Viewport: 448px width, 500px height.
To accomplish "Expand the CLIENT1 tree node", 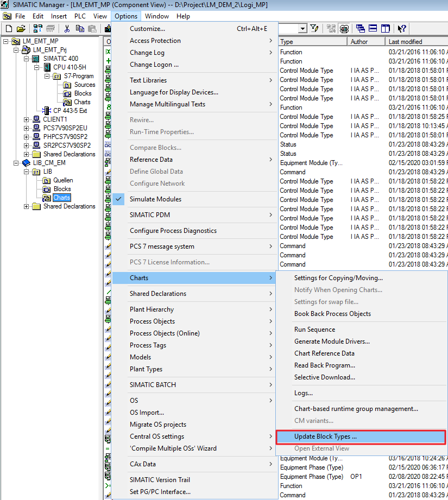I will pos(27,119).
